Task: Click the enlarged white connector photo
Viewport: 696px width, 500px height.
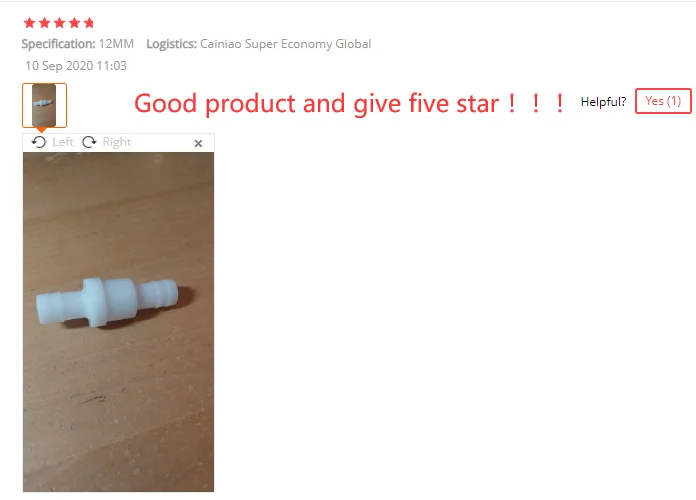Action: pyautogui.click(x=119, y=322)
